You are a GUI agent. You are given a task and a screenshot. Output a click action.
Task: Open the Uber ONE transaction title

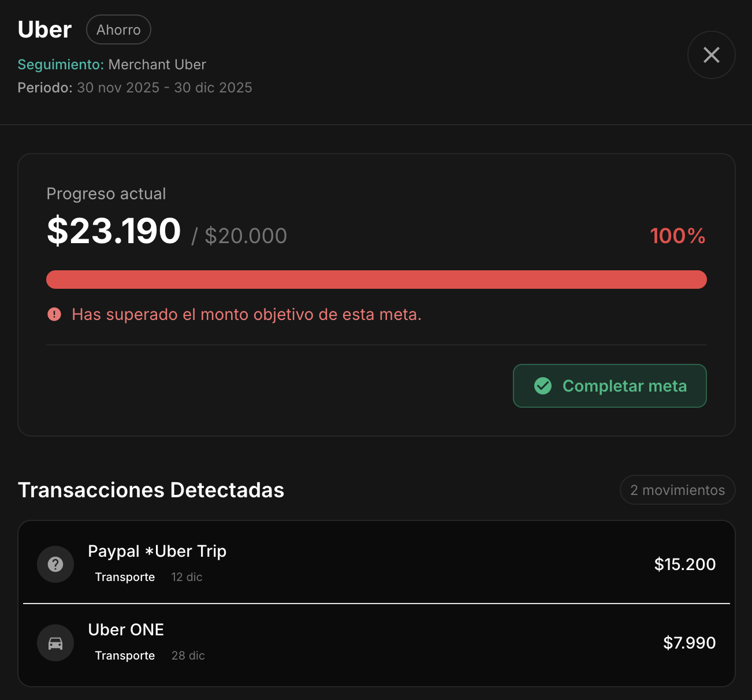point(126,630)
